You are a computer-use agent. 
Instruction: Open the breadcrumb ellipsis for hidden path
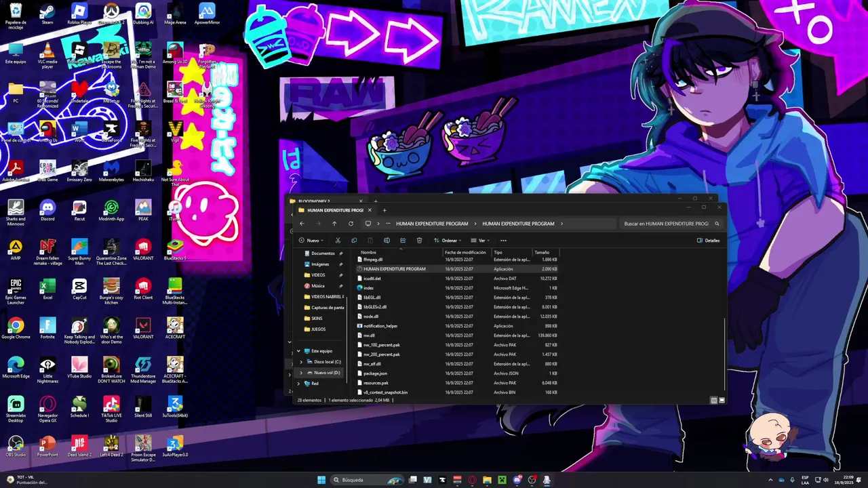388,224
